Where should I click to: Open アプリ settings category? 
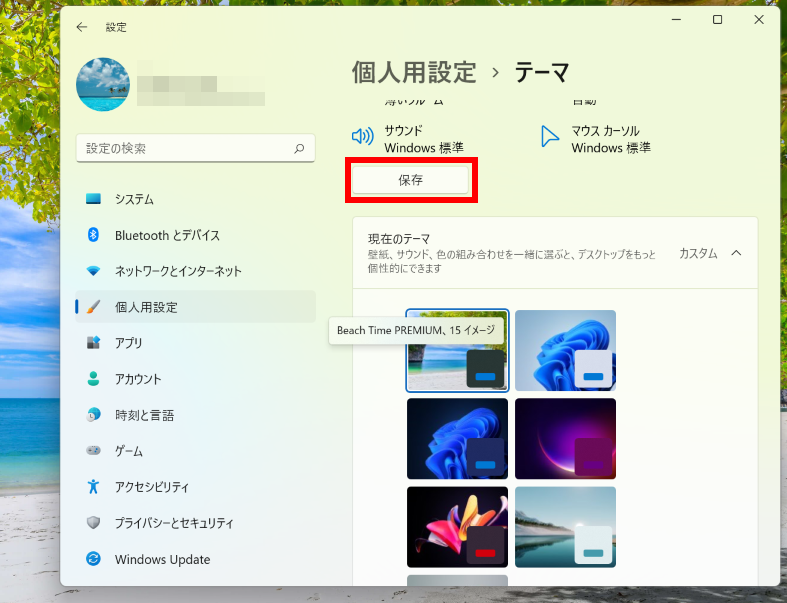[195, 343]
